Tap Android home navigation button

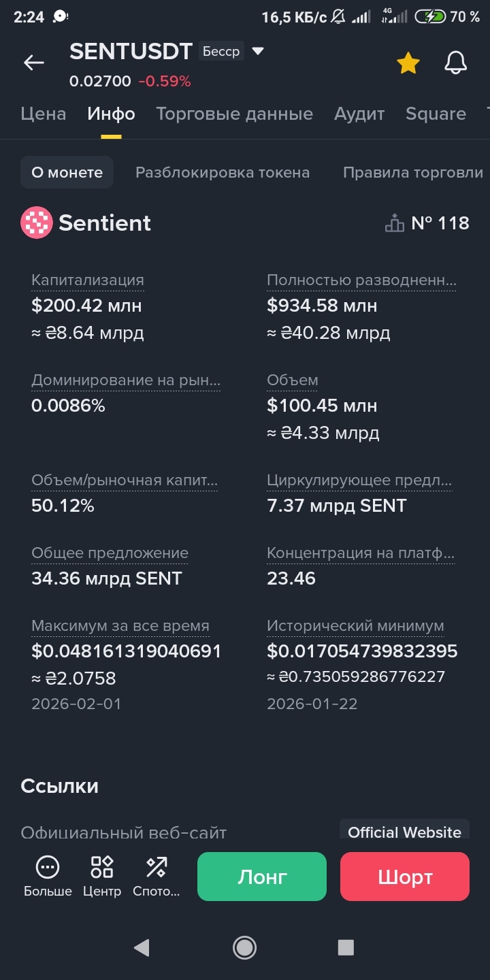click(x=244, y=947)
